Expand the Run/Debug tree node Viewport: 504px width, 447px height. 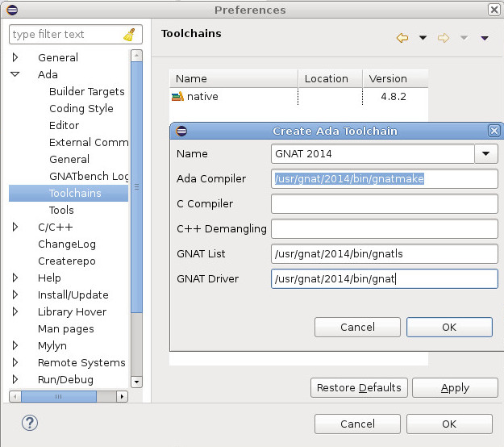(x=15, y=379)
